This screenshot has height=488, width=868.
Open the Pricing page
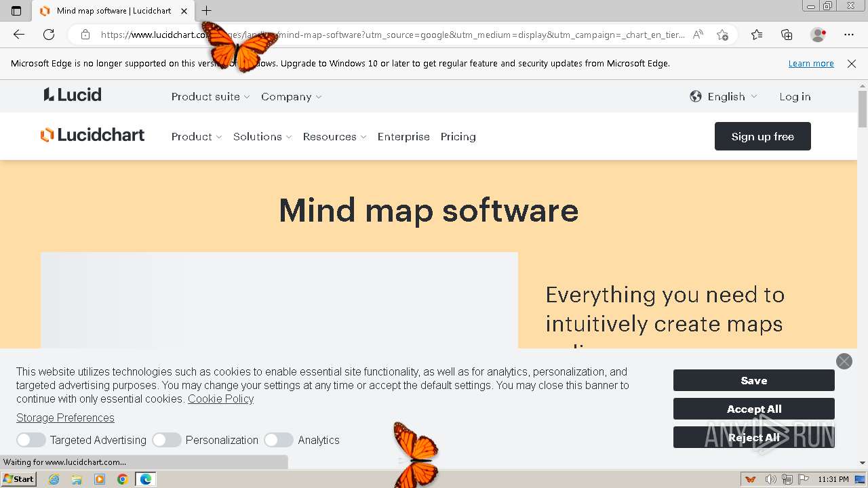point(458,136)
